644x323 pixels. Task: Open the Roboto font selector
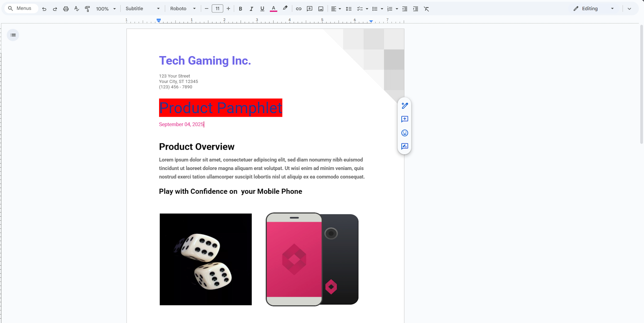click(182, 8)
